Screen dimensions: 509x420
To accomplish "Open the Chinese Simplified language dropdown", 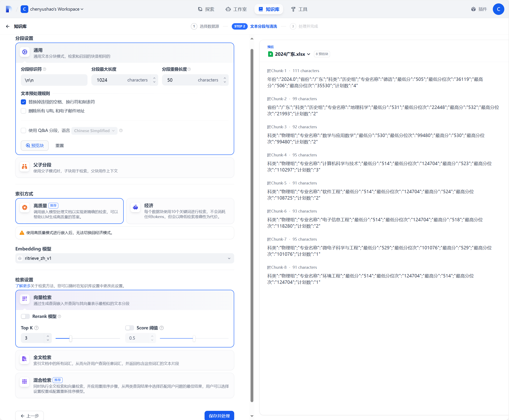I will (94, 131).
